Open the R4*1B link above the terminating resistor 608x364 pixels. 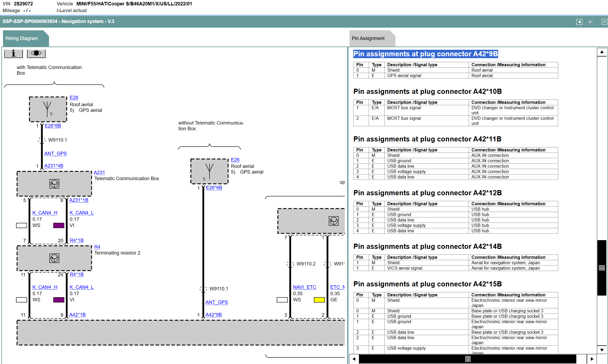[x=77, y=240]
